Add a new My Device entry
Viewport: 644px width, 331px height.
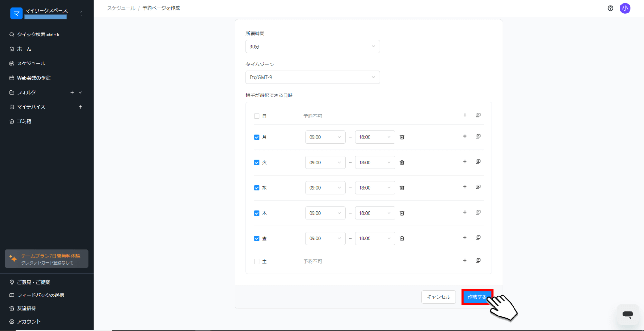(80, 107)
